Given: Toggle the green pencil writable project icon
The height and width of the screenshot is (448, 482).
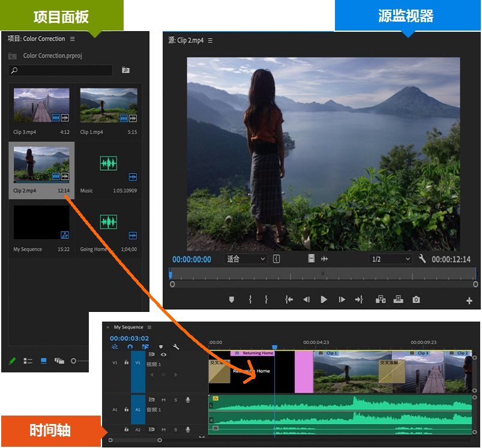Looking at the screenshot, I should coord(12,361).
